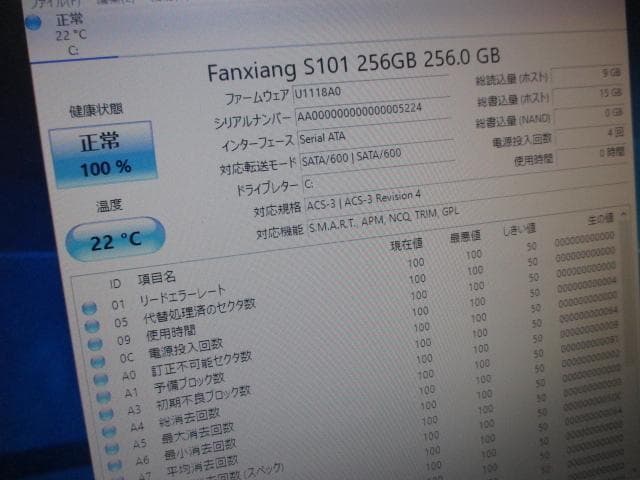Image resolution: width=640 pixels, height=480 pixels.
Task: Click the 対応転送モード label
Action: (258, 166)
